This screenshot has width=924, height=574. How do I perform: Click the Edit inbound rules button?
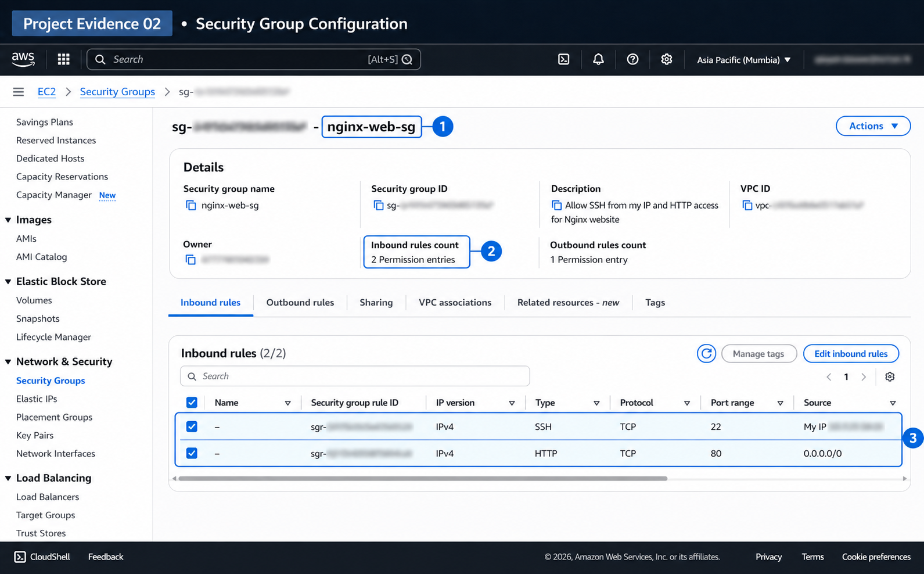[851, 354]
